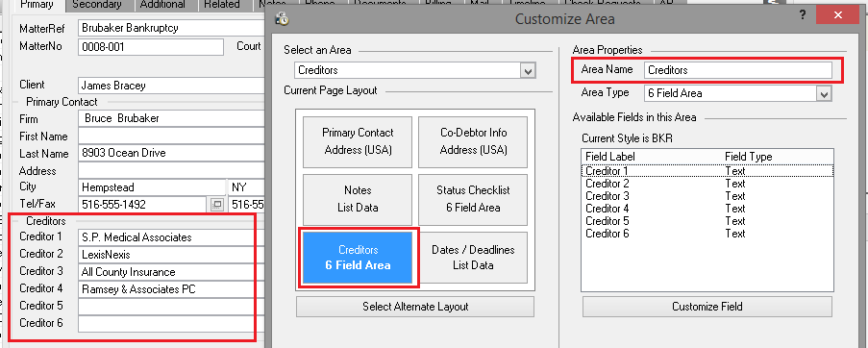The image size is (868, 348).
Task: Click the MatterRef field Brubaker Bankruptcy
Action: click(172, 27)
